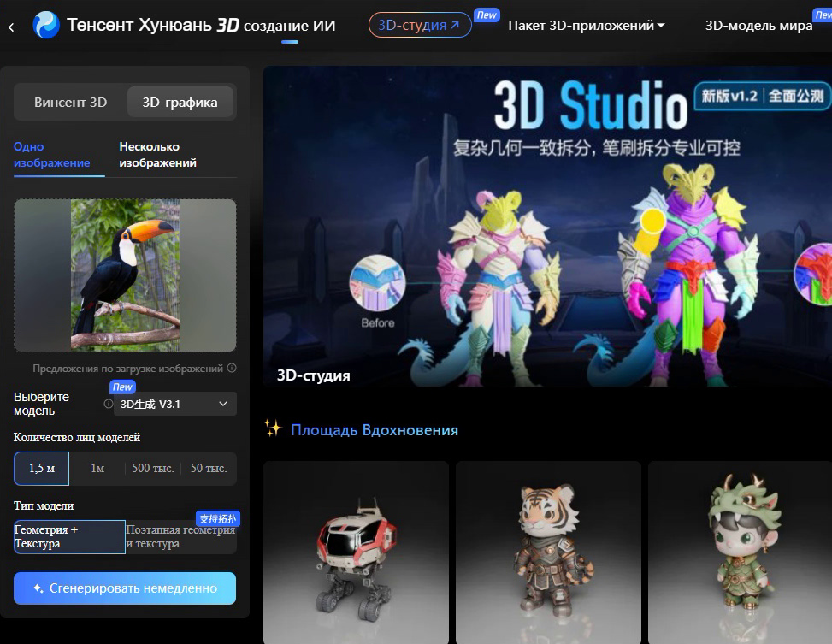Screen dimensions: 832x644
Task: Click Тенсент Хунюань 3D создание ИИ title
Action: tap(201, 25)
